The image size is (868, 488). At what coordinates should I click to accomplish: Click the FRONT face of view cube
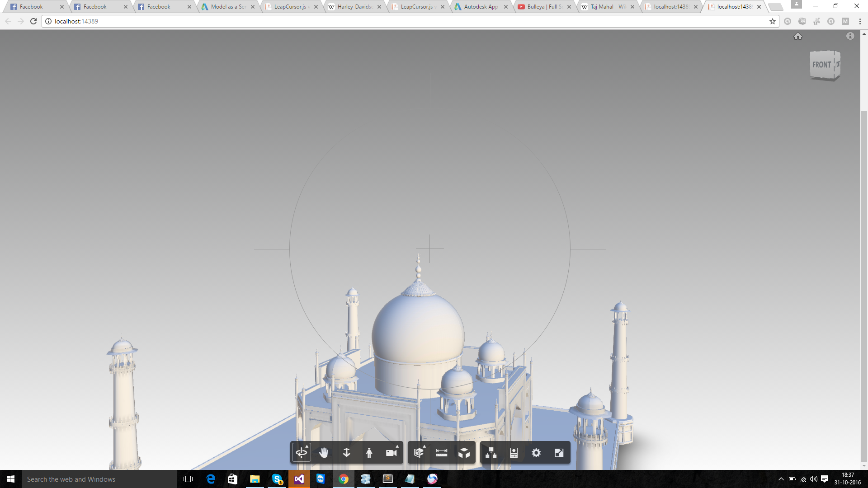821,65
